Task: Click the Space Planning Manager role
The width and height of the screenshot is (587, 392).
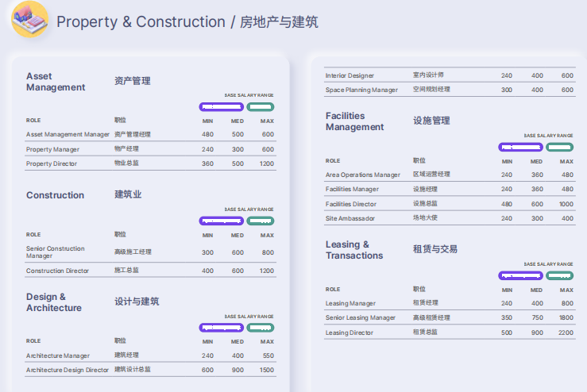Action: point(361,90)
